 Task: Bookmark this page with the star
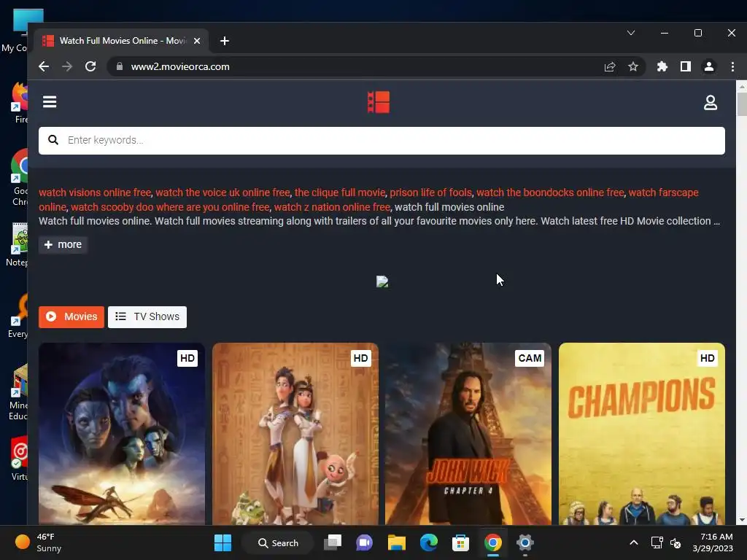pos(632,66)
